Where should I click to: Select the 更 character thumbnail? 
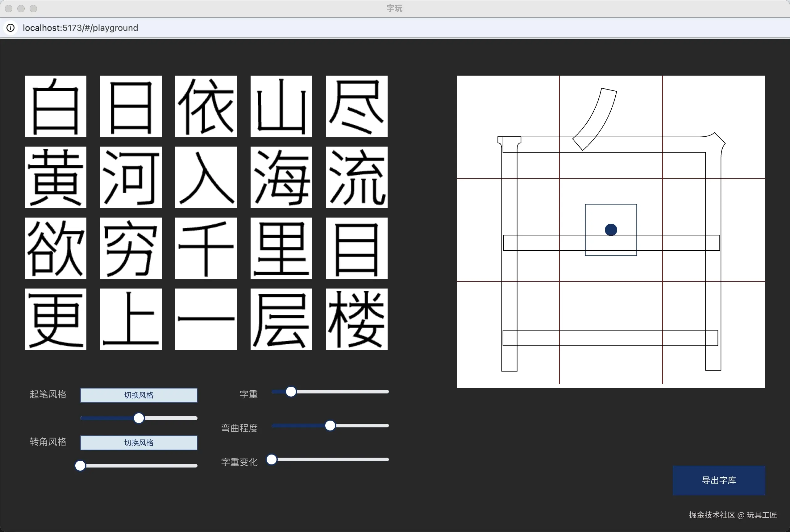coord(55,319)
